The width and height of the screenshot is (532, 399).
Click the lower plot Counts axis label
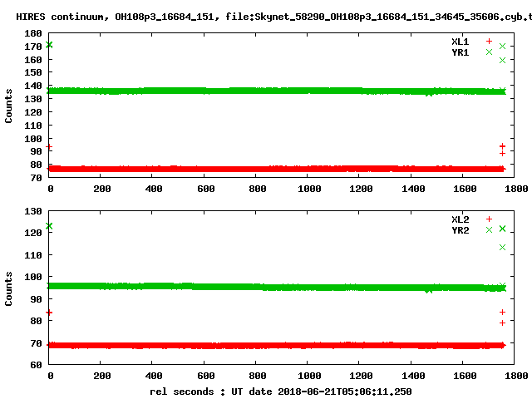coord(8,288)
